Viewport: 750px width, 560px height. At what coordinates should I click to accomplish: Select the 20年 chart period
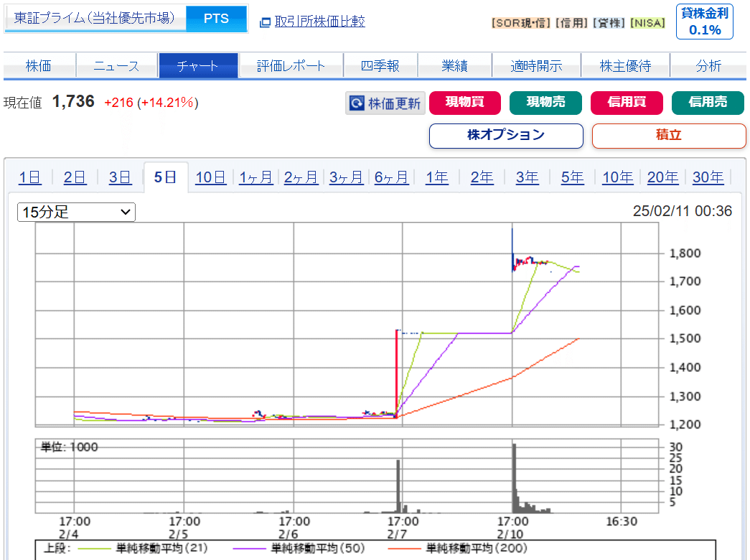(x=662, y=177)
